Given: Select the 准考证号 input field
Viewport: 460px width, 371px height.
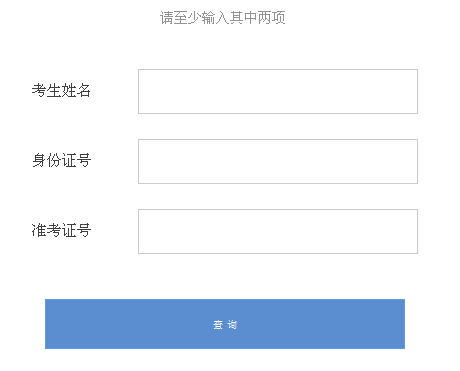Looking at the screenshot, I should point(278,231).
